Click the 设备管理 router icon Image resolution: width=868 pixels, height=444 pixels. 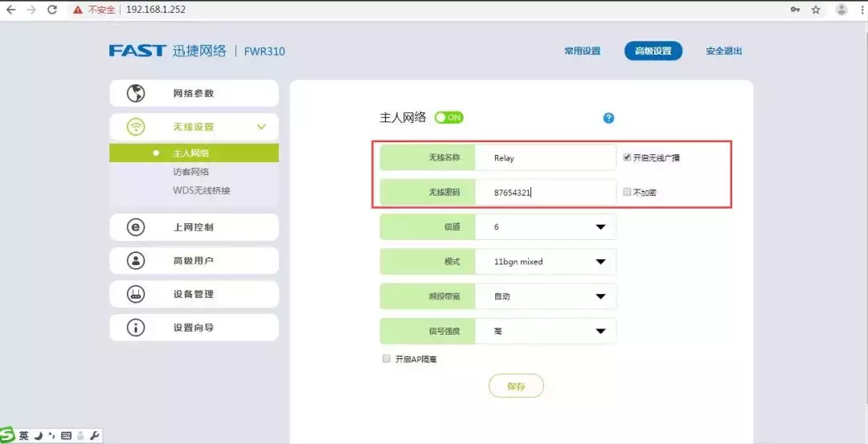coord(136,295)
